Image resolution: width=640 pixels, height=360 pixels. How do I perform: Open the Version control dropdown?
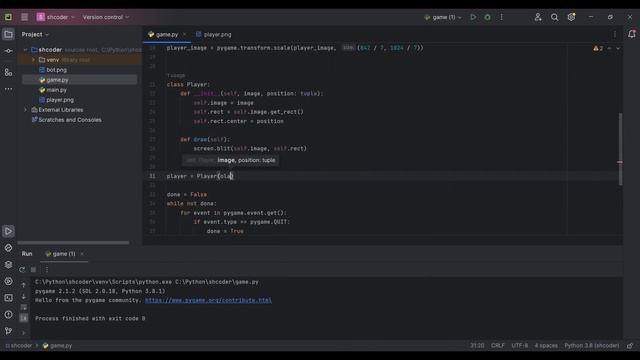(x=106, y=17)
